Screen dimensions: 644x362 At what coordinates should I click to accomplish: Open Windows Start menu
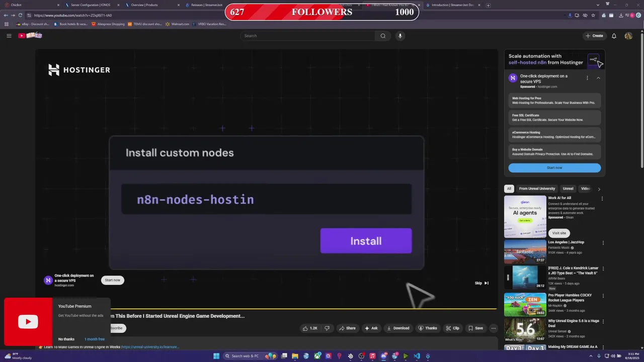216,356
